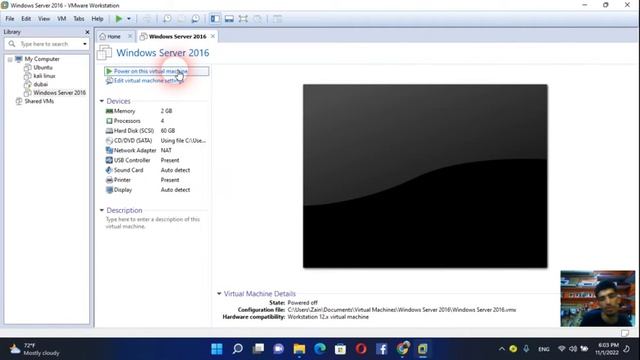Click the ENG language indicator
Screen dimensions: 640x360
[x=544, y=349]
